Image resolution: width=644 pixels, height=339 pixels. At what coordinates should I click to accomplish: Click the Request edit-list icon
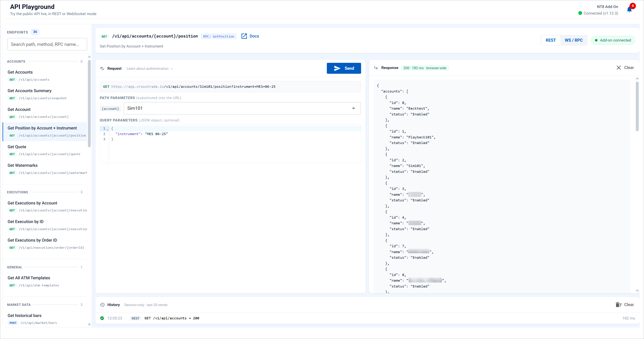coord(102,68)
